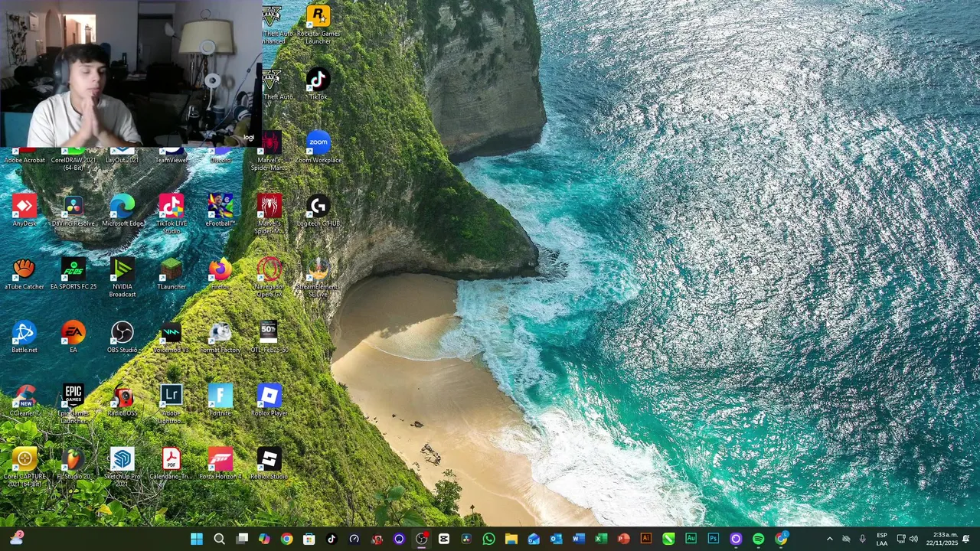The width and height of the screenshot is (980, 551).
Task: Open the OTL-Feb25-50 desktop file
Action: tap(269, 337)
